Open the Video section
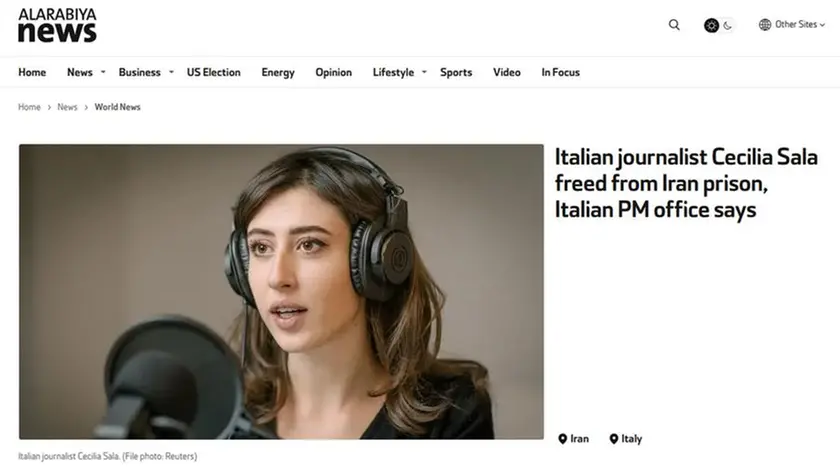Image resolution: width=840 pixels, height=472 pixels. click(x=507, y=72)
